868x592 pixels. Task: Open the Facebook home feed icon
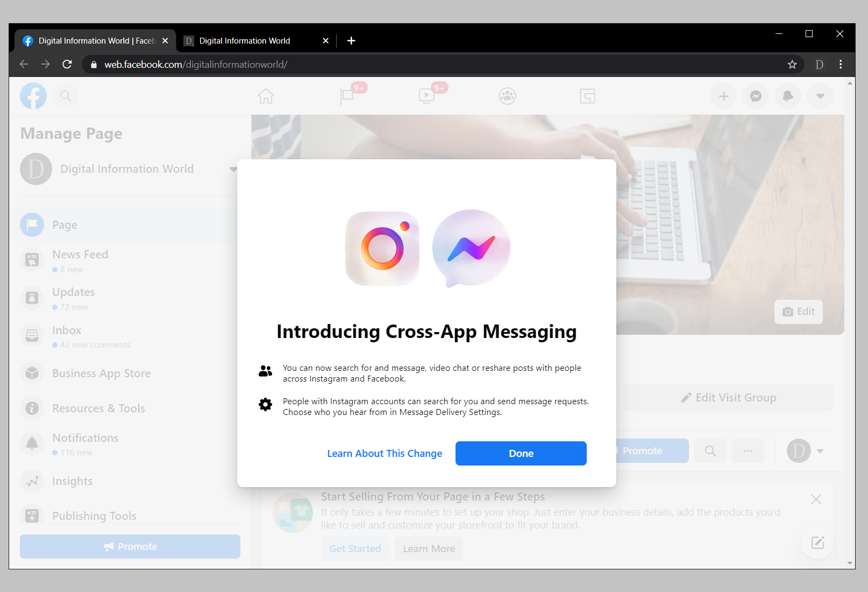click(266, 96)
